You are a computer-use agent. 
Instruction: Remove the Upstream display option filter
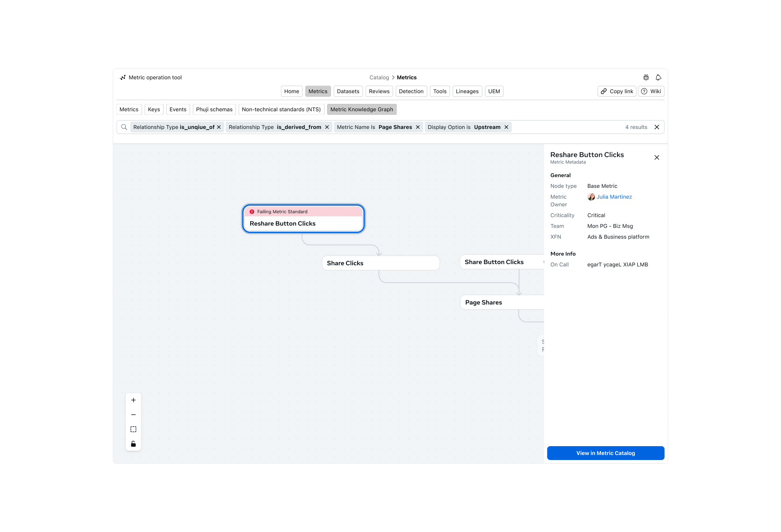click(x=506, y=127)
